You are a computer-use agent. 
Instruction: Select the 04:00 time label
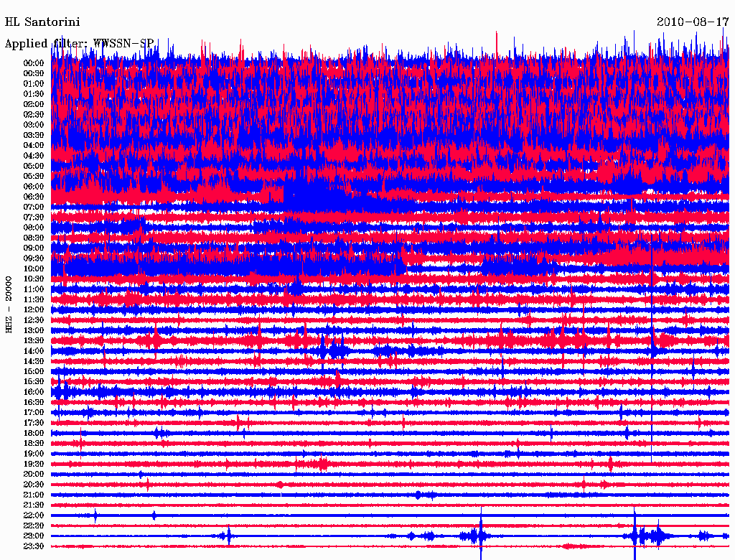(x=34, y=146)
